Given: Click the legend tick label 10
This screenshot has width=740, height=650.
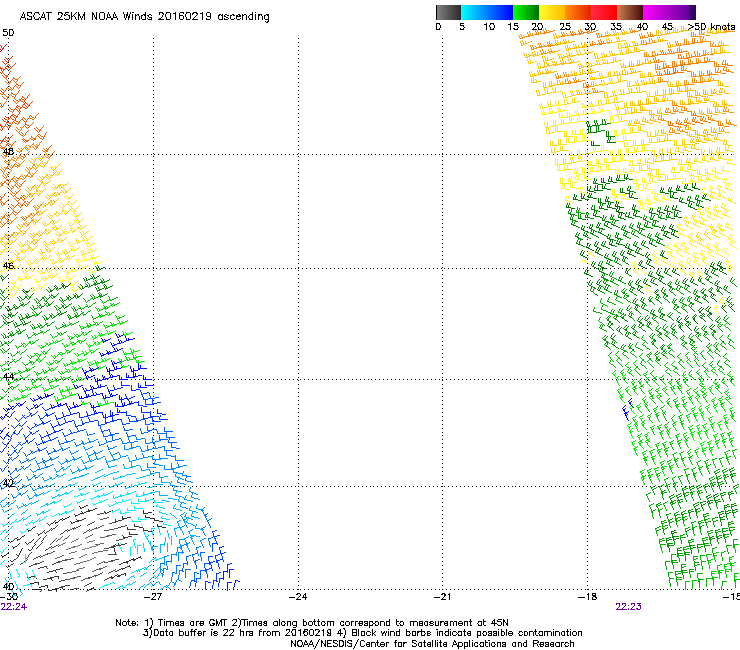Looking at the screenshot, I should [489, 27].
